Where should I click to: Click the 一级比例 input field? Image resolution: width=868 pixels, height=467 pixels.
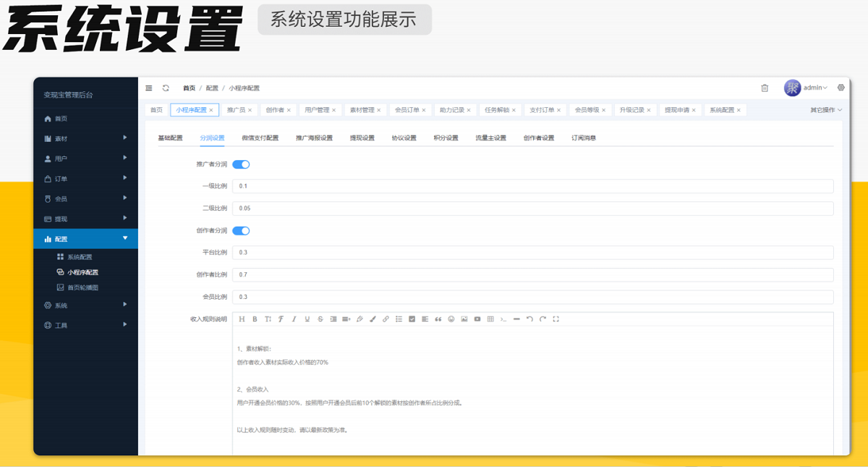[534, 186]
